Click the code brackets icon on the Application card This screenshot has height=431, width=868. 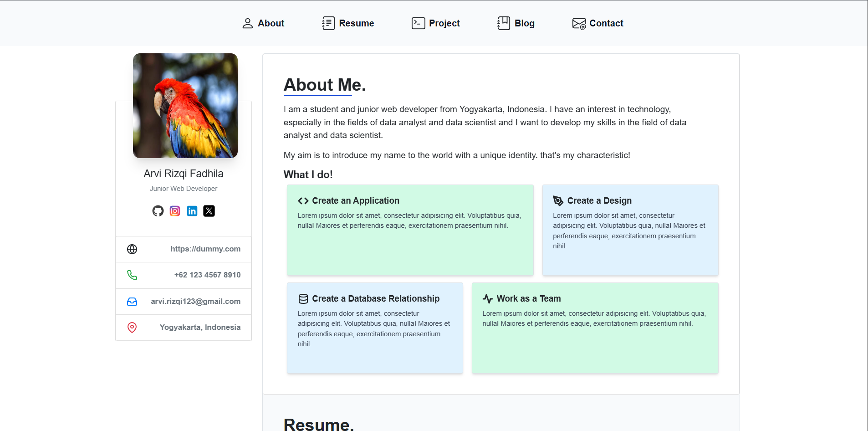coord(303,201)
